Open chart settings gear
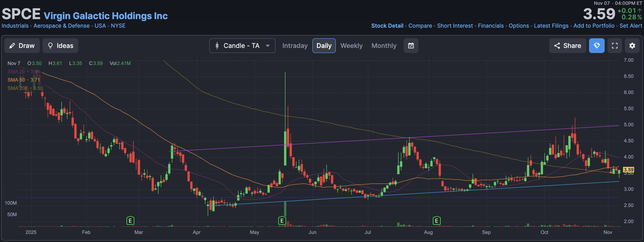Screen dimensions: 644x242 (x=632, y=46)
